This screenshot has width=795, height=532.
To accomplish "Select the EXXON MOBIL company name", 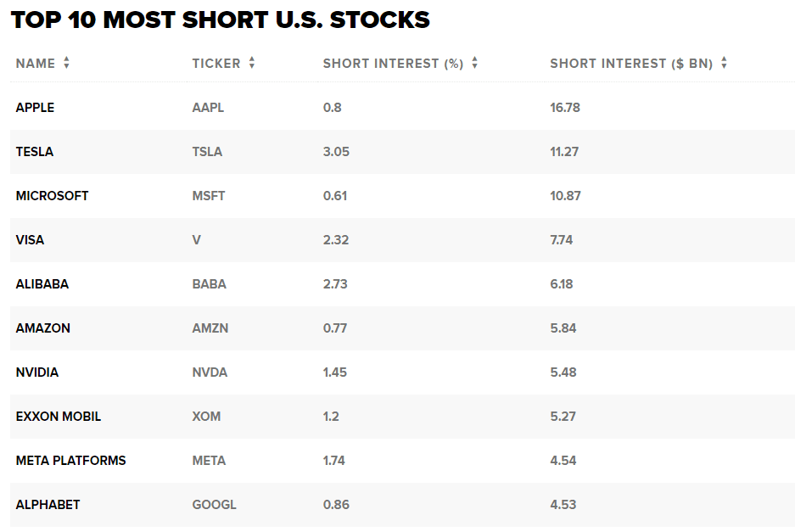I will [x=59, y=417].
